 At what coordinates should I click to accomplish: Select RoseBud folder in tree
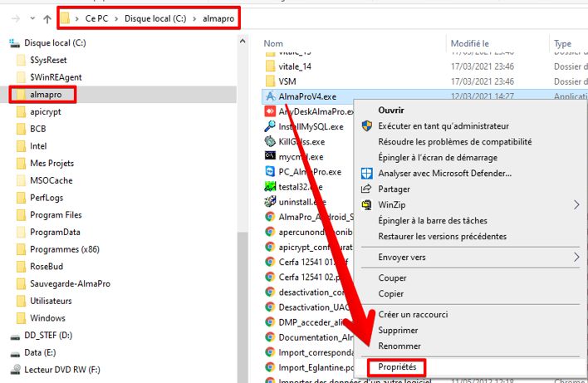click(x=47, y=267)
